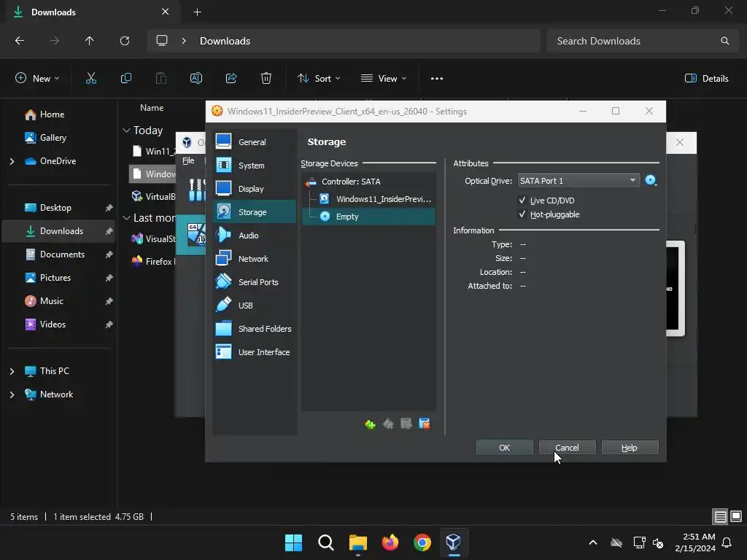The height and width of the screenshot is (560, 747).
Task: Select Controller: SATA in storage tree
Action: point(368,182)
